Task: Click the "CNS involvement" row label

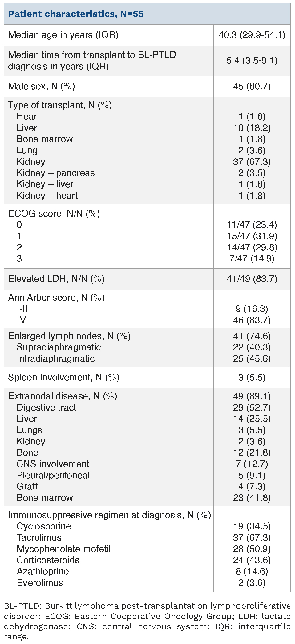Action: [x=53, y=464]
